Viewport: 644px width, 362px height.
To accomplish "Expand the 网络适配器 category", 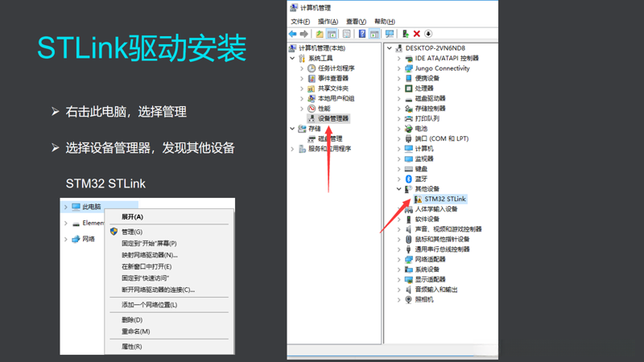I will [x=398, y=259].
